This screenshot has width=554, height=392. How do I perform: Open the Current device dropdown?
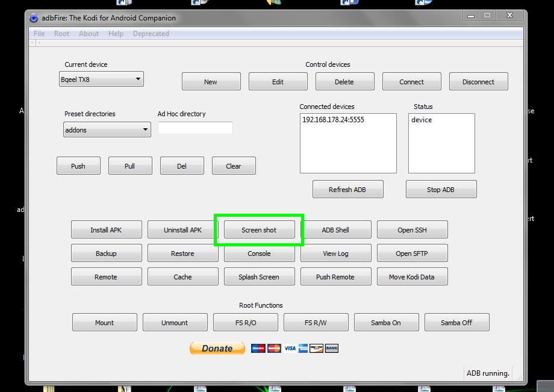(x=101, y=79)
